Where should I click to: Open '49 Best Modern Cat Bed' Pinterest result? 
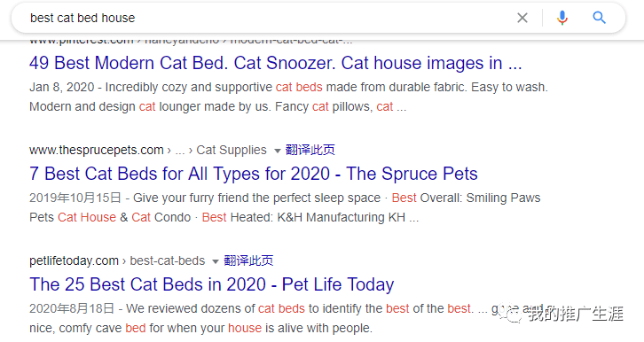pyautogui.click(x=276, y=63)
